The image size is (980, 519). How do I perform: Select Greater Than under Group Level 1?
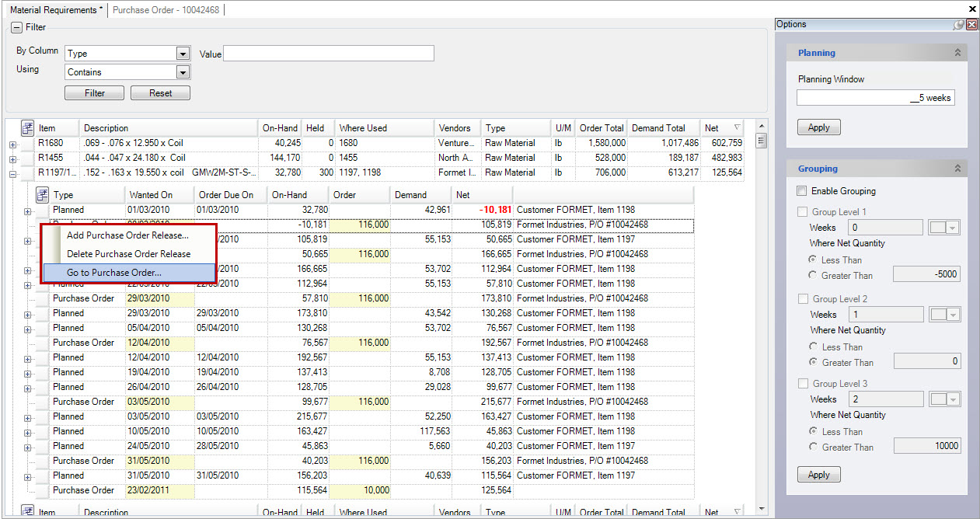pos(813,275)
